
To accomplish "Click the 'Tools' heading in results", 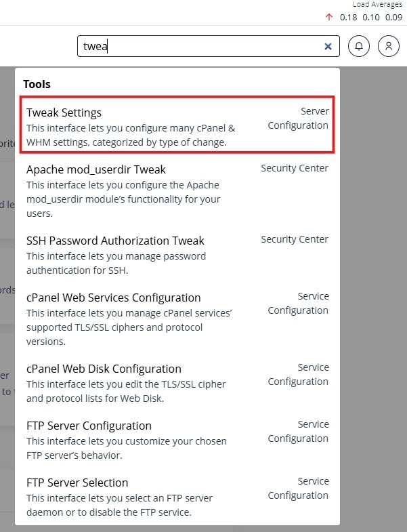I will [37, 84].
